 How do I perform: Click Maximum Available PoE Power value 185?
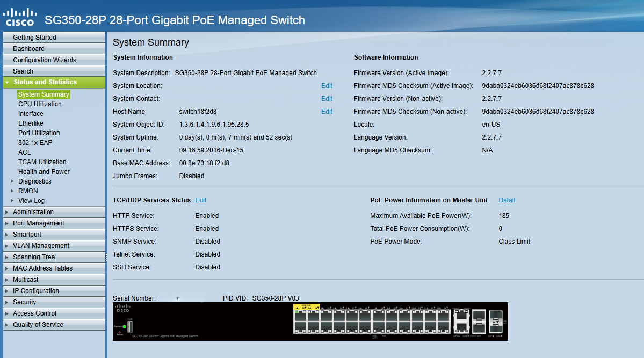click(504, 216)
